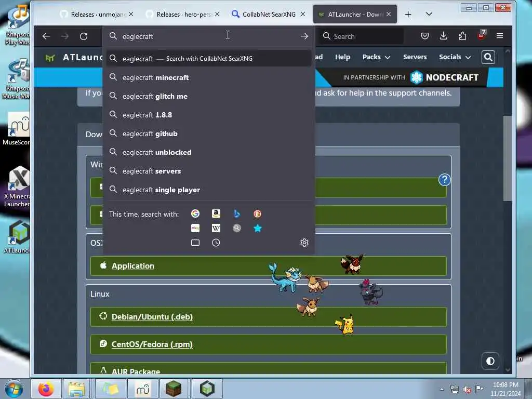The width and height of the screenshot is (532, 399).
Task: Expand the Packs dropdown menu
Action: tap(376, 57)
